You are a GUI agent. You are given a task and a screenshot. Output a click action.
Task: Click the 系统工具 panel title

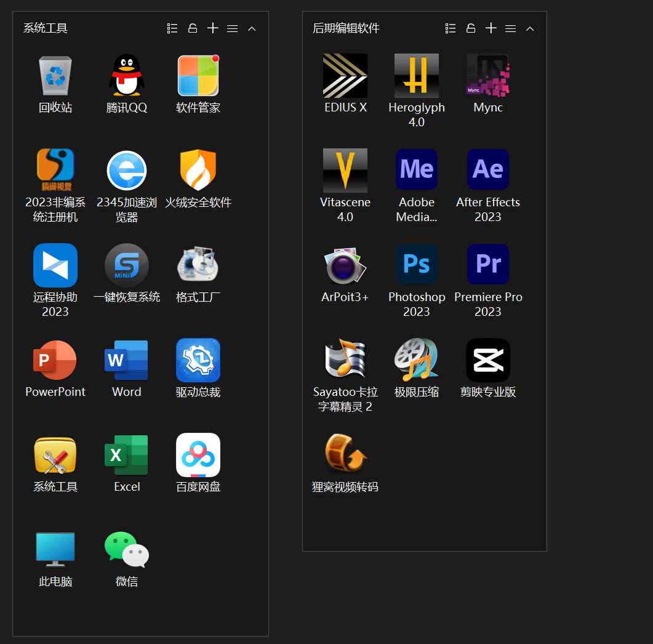pyautogui.click(x=46, y=28)
